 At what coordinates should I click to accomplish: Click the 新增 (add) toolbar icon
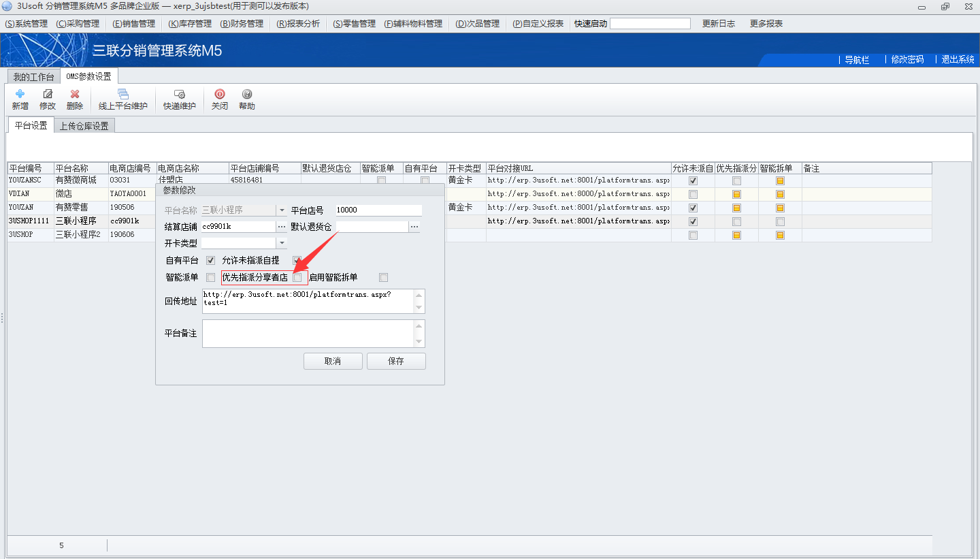[x=20, y=94]
